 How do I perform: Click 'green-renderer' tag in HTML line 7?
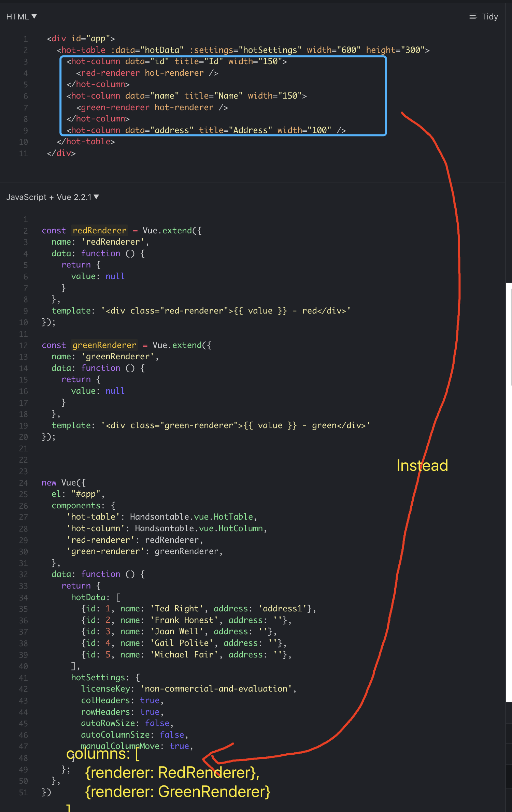click(x=115, y=107)
